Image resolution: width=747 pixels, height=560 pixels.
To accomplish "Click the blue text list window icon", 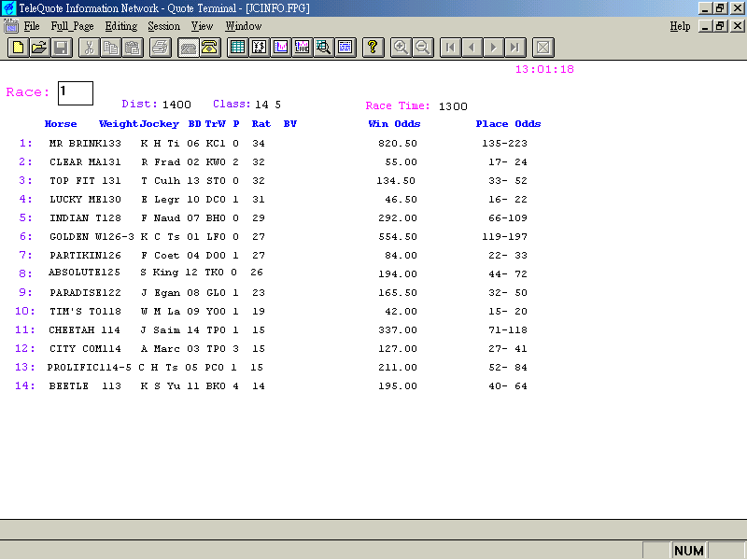I will pyautogui.click(x=345, y=48).
